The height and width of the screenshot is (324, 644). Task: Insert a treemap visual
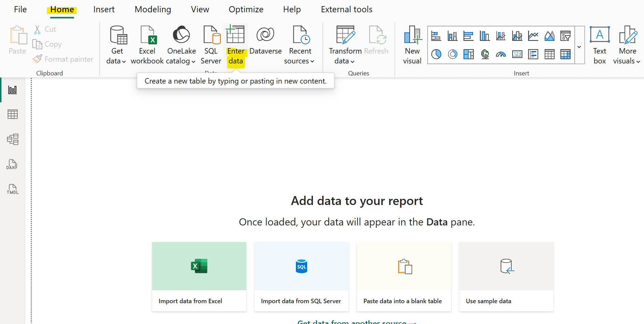(469, 54)
